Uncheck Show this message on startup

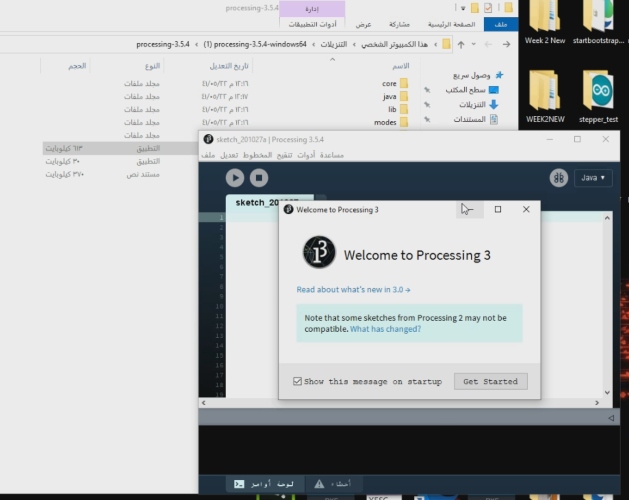[297, 381]
